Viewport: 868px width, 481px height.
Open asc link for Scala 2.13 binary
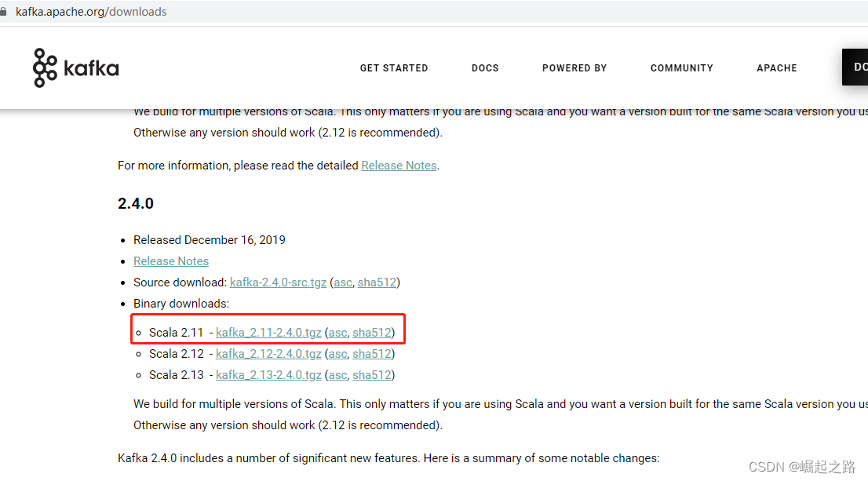coord(337,375)
